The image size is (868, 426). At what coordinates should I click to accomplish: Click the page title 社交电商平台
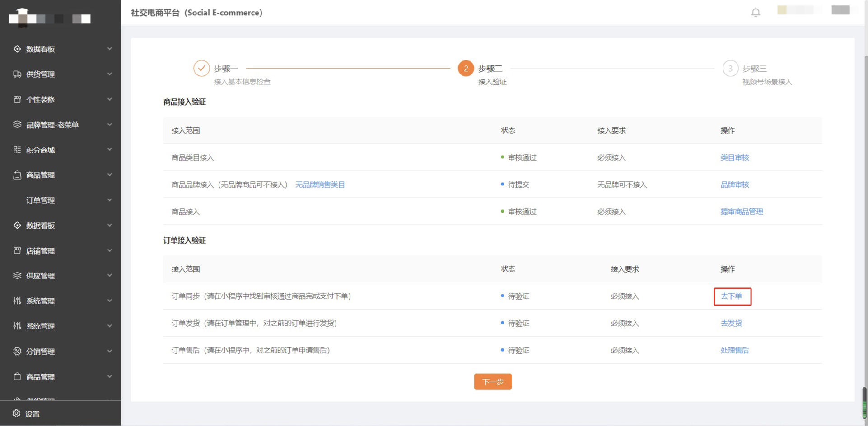pos(196,13)
